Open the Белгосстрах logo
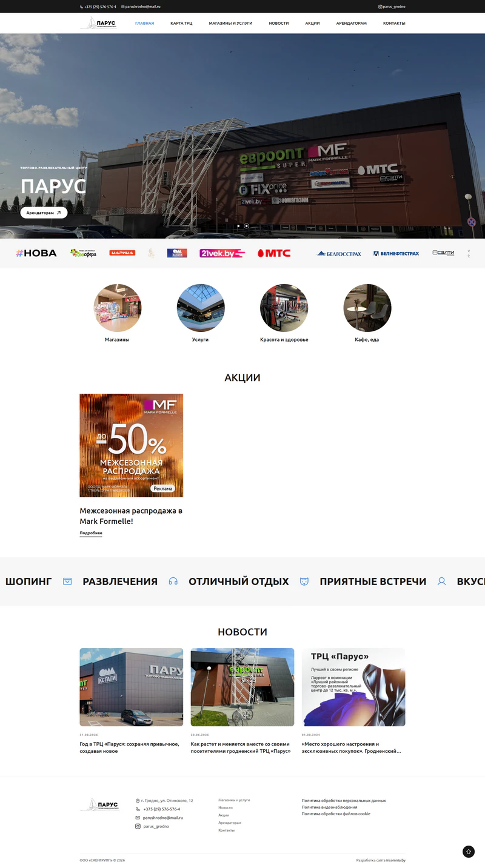Image resolution: width=485 pixels, height=868 pixels. (339, 253)
